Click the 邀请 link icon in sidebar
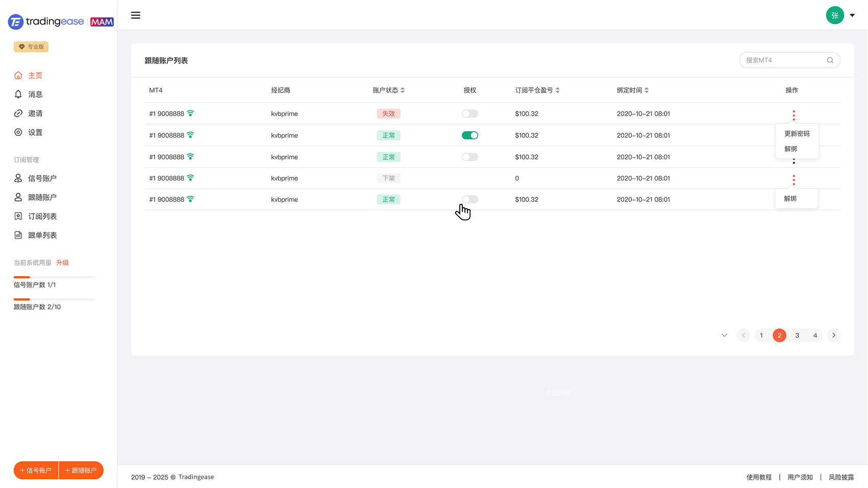Image resolution: width=868 pixels, height=488 pixels. [x=18, y=113]
